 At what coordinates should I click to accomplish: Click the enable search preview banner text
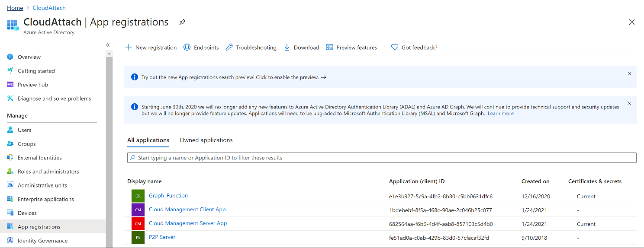[234, 77]
